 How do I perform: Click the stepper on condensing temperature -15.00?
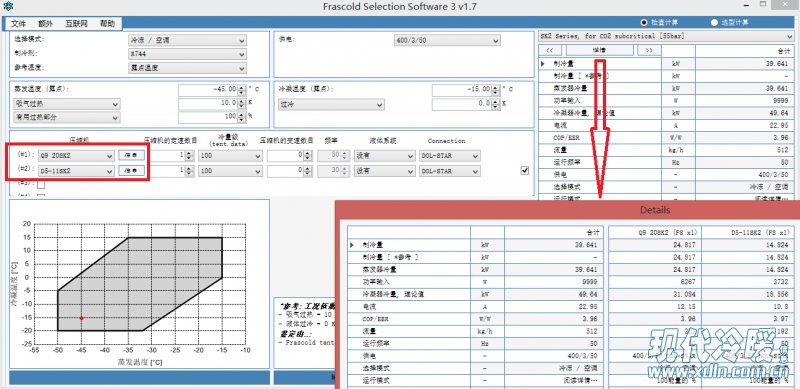pyautogui.click(x=494, y=89)
